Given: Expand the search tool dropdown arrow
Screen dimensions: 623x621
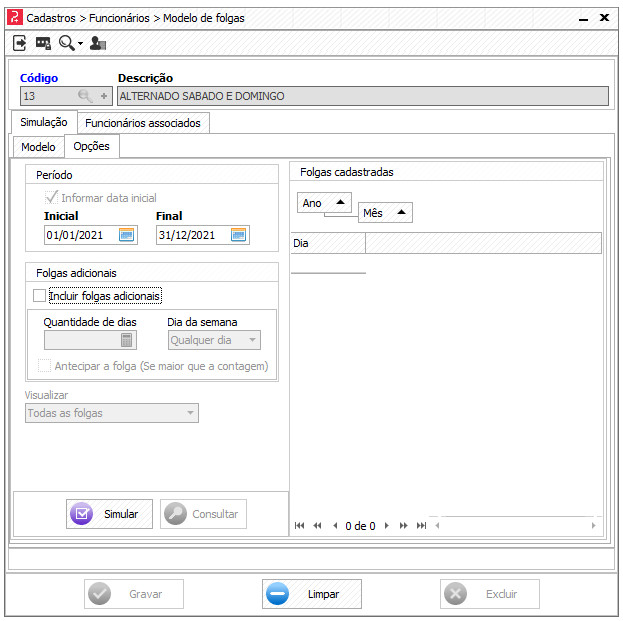Looking at the screenshot, I should [80, 43].
